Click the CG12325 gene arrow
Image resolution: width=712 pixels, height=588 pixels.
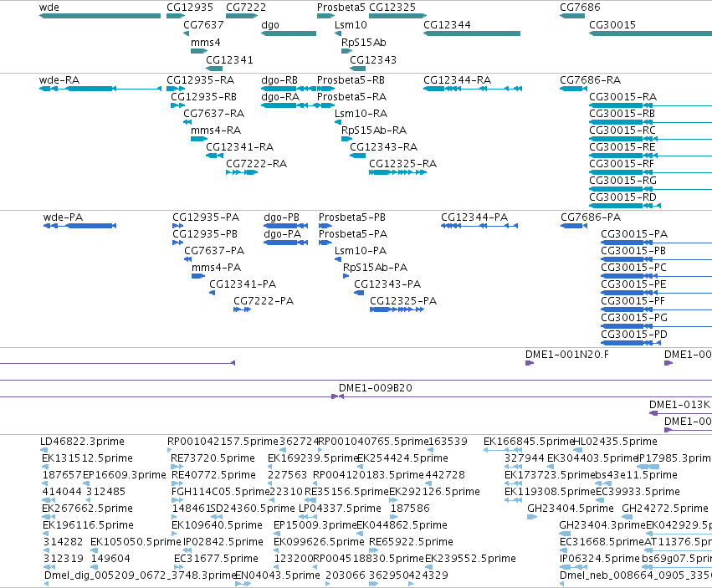click(397, 16)
